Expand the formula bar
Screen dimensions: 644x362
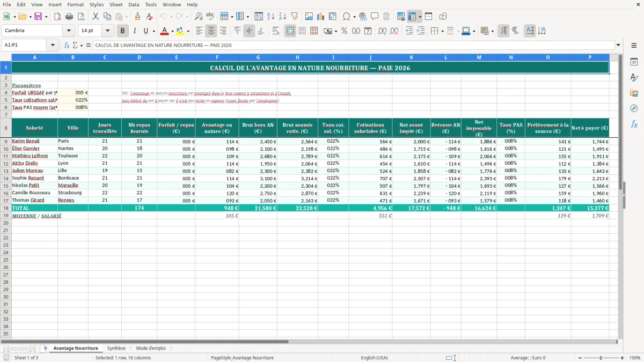pos(618,45)
